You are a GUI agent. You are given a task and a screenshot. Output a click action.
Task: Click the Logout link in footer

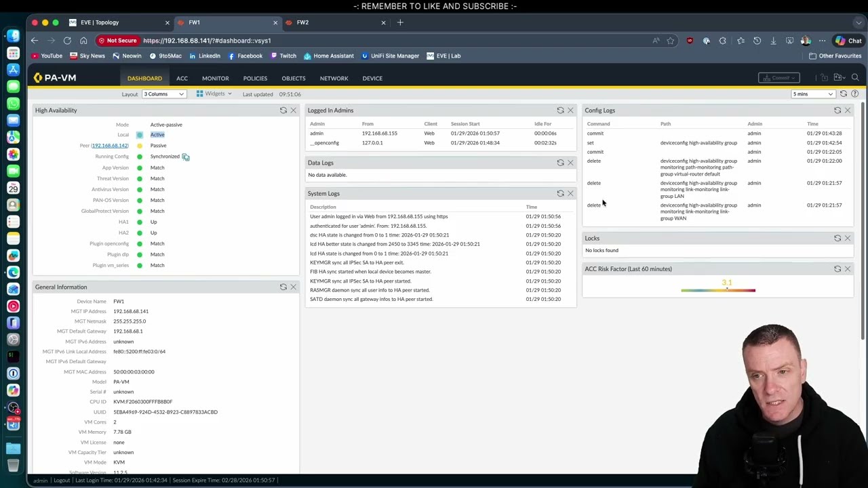62,480
